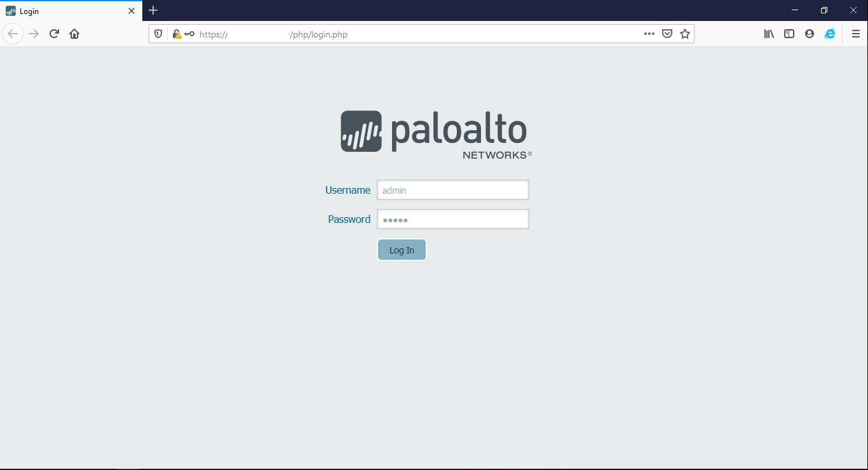The image size is (868, 470).
Task: Open tracking protection shield in address bar
Action: (158, 34)
